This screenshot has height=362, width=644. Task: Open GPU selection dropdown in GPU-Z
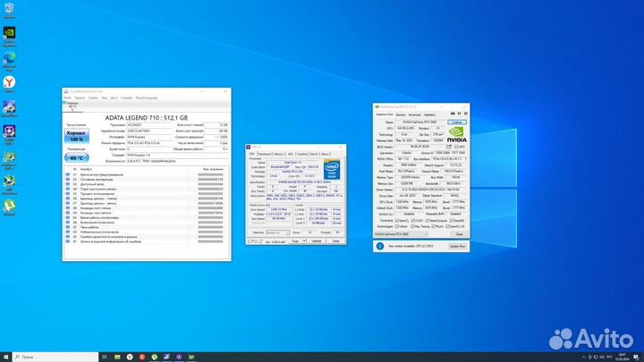pyautogui.click(x=401, y=234)
